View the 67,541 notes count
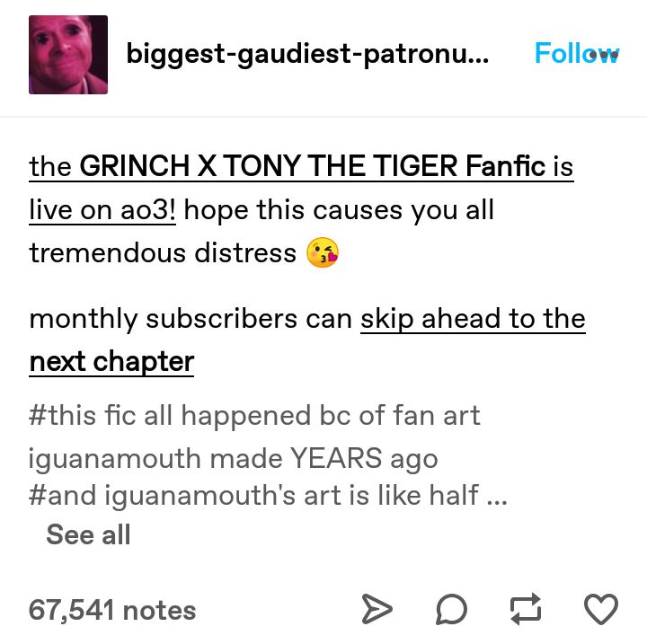This screenshot has height=644, width=647. pyautogui.click(x=112, y=610)
